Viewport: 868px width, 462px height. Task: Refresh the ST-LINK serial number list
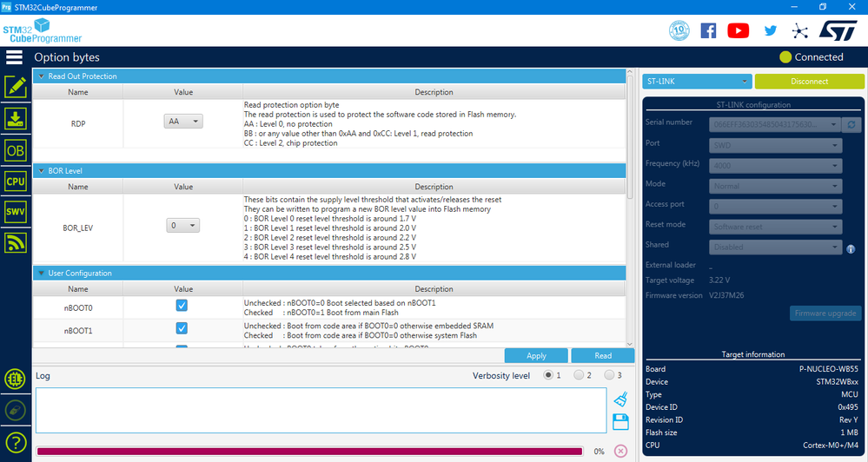851,124
